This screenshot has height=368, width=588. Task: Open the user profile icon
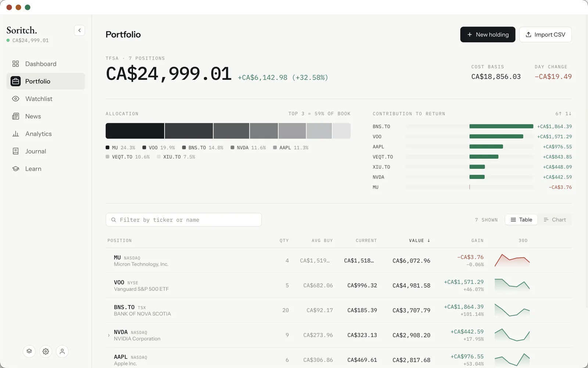coord(62,351)
